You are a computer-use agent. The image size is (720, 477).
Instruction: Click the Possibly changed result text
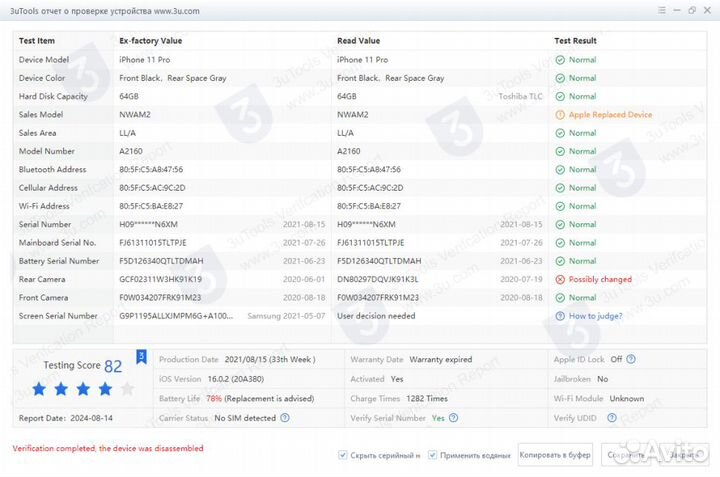pos(600,279)
